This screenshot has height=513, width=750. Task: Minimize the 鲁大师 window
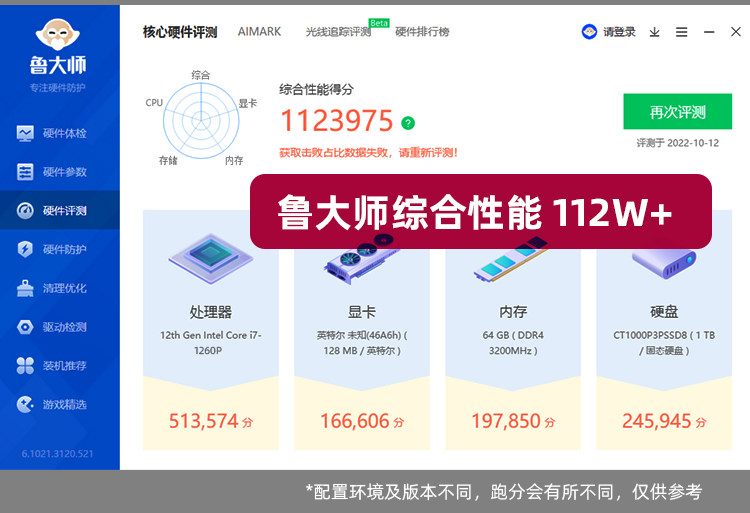pos(709,32)
